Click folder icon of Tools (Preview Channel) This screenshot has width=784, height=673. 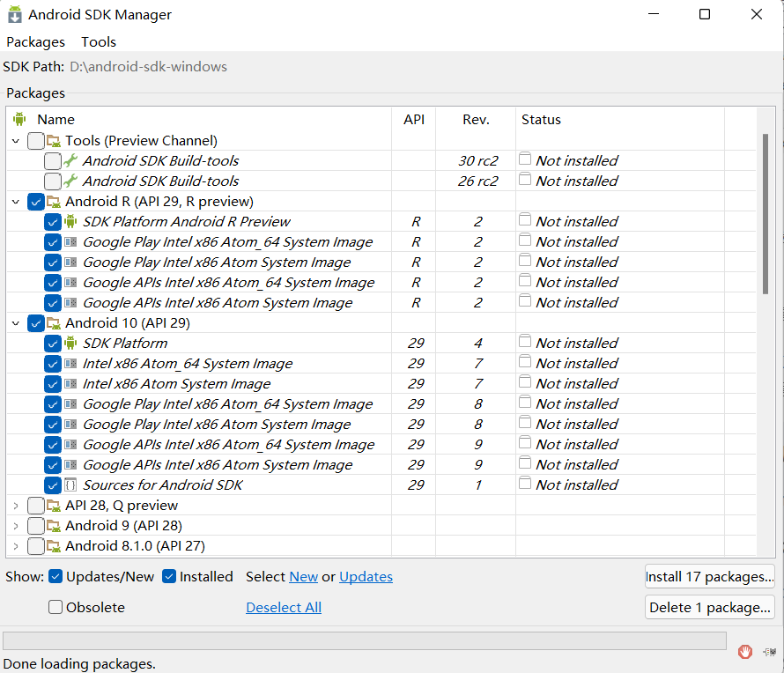click(x=54, y=140)
